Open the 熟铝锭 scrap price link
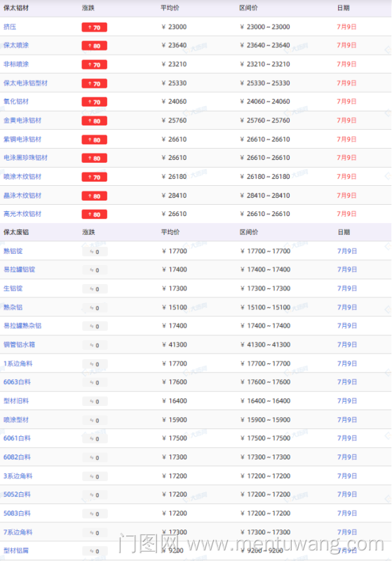 [x=13, y=251]
